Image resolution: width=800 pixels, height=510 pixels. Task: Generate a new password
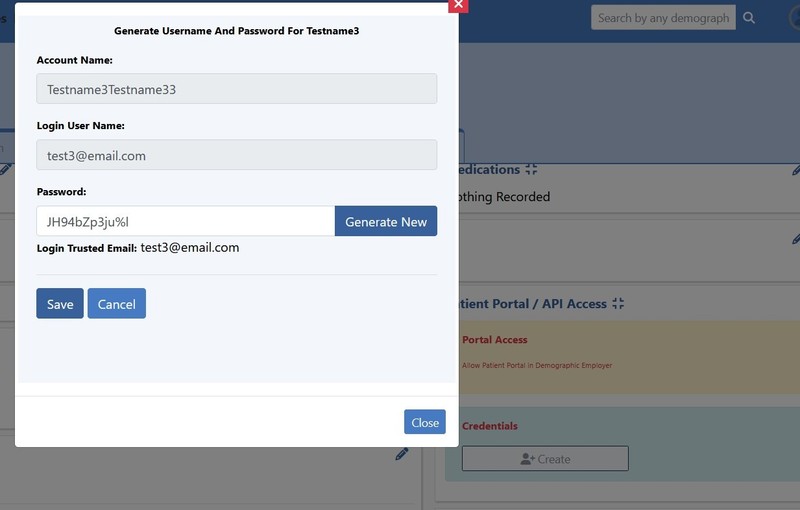pos(386,221)
